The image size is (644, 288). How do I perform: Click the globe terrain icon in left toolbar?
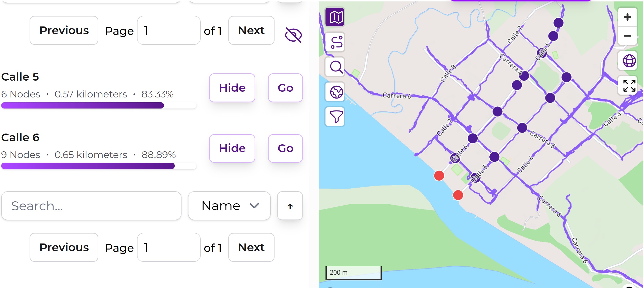335,92
